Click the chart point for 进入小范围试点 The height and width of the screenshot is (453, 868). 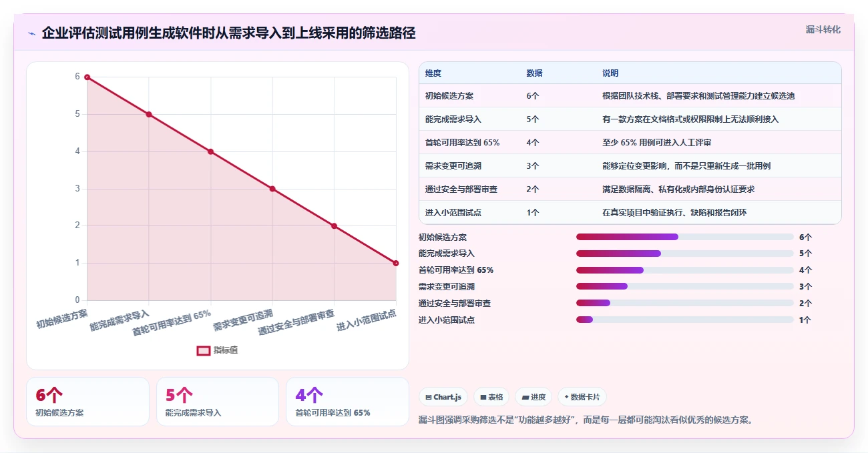point(396,263)
